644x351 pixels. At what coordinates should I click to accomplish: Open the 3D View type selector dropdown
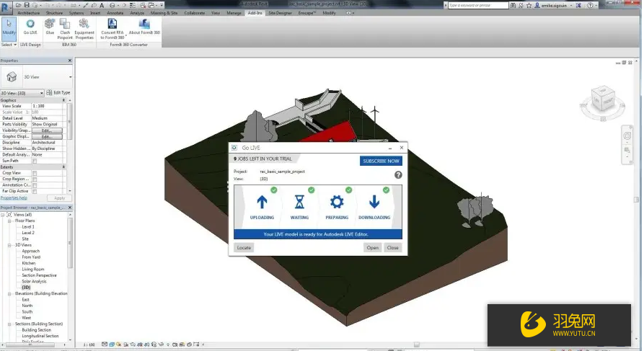coord(70,77)
